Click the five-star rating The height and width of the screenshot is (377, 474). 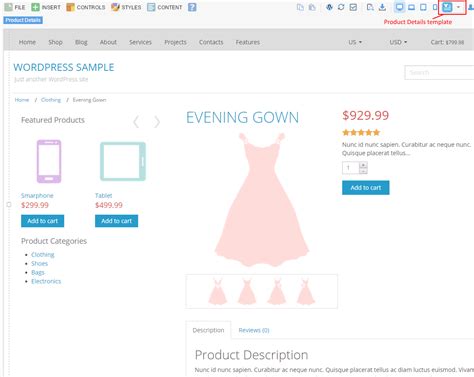point(361,133)
